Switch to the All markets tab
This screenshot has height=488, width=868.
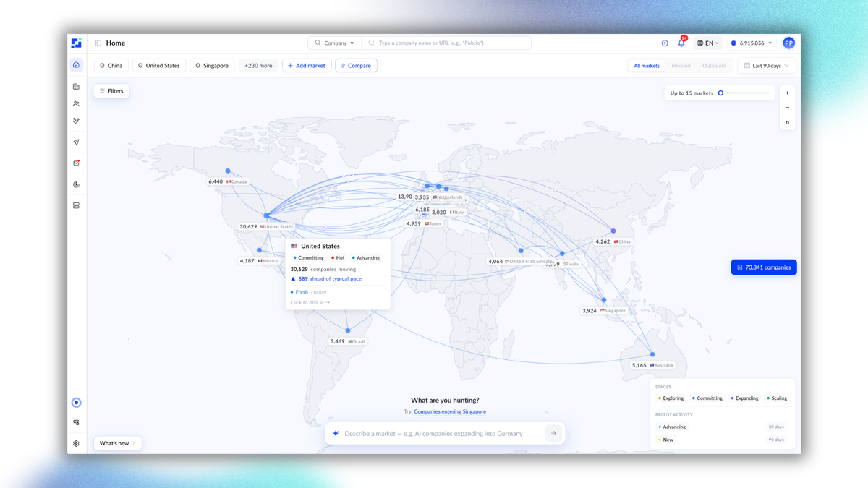(x=647, y=66)
